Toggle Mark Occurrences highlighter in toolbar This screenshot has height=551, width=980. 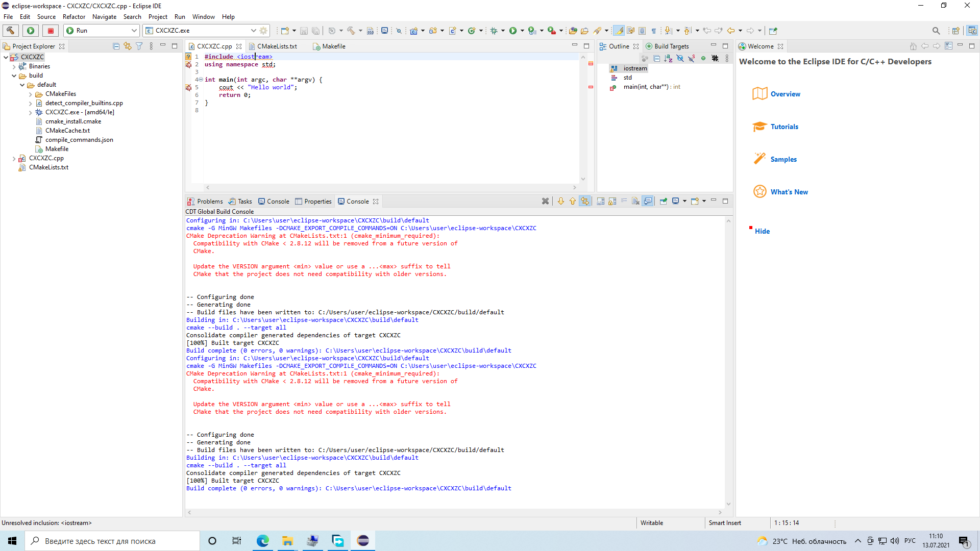coord(619,31)
